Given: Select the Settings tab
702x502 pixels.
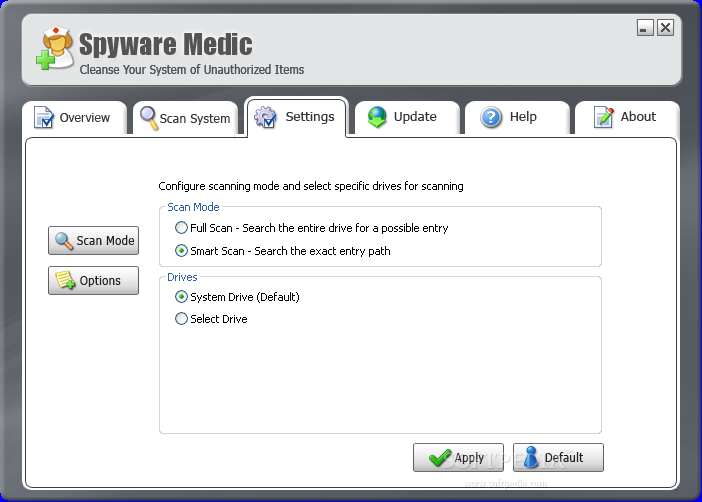Looking at the screenshot, I should pos(296,117).
